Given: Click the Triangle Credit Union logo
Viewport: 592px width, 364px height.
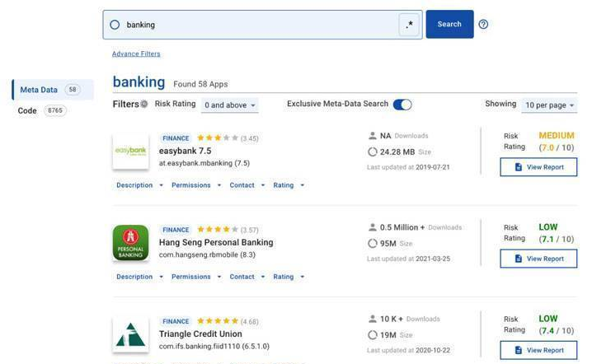Looking at the screenshot, I should pyautogui.click(x=130, y=335).
